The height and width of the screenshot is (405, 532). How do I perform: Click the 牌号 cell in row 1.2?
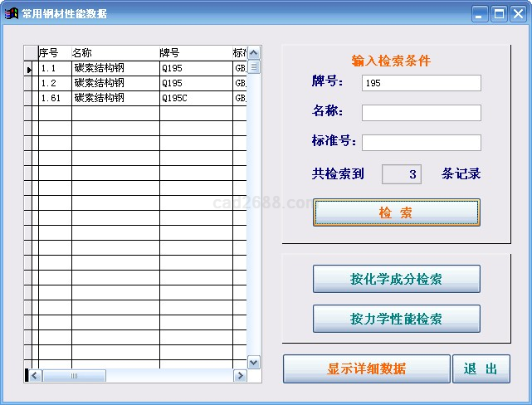195,83
